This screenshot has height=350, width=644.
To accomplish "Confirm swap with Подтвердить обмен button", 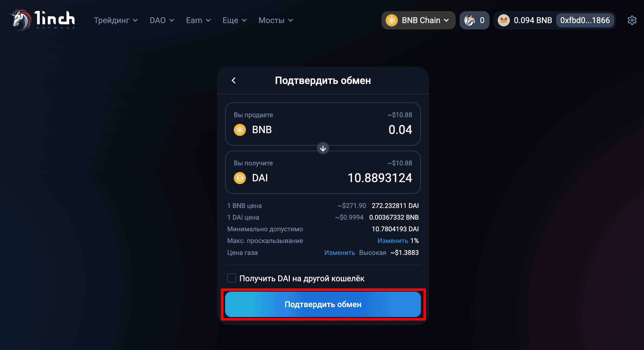I will pyautogui.click(x=323, y=304).
